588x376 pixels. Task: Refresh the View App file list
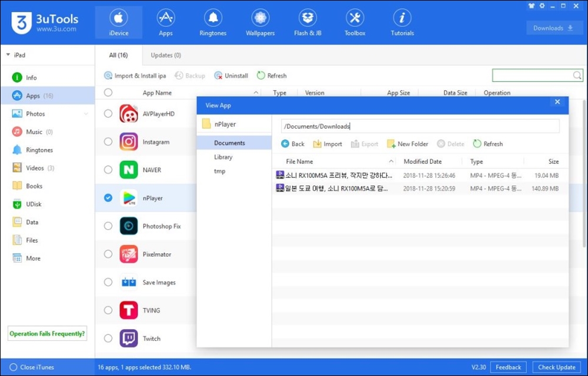pos(488,144)
